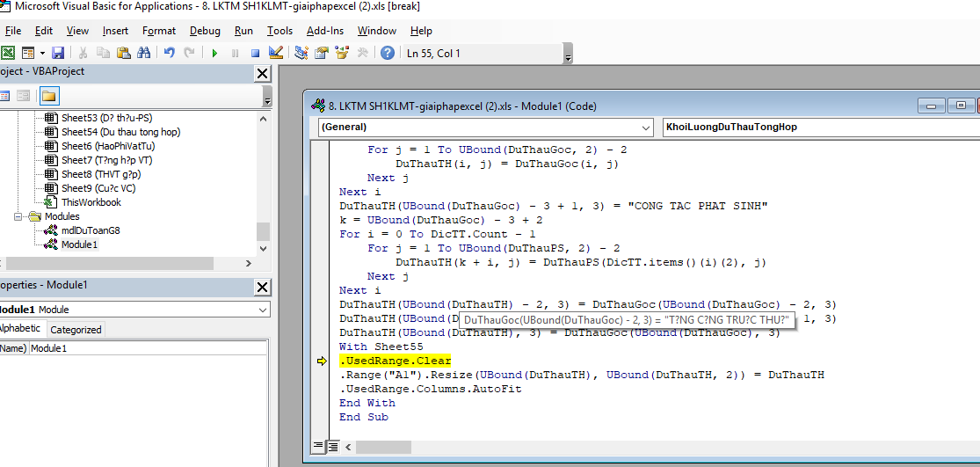Select Module1 in the project tree
The height and width of the screenshot is (467, 980).
pyautogui.click(x=79, y=244)
